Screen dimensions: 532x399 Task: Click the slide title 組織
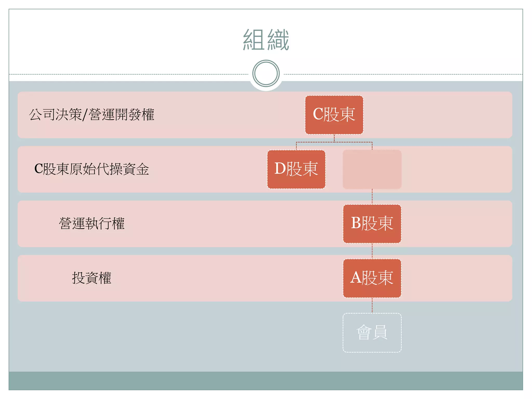pyautogui.click(x=266, y=40)
